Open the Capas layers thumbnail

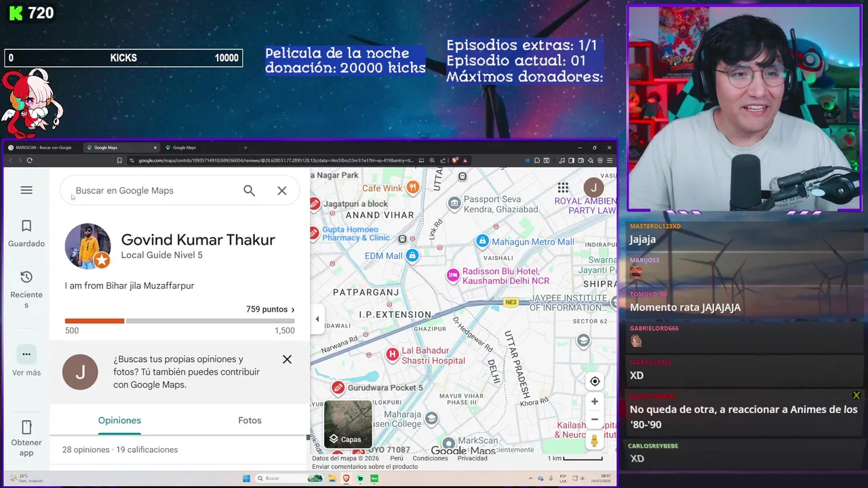[x=348, y=424]
